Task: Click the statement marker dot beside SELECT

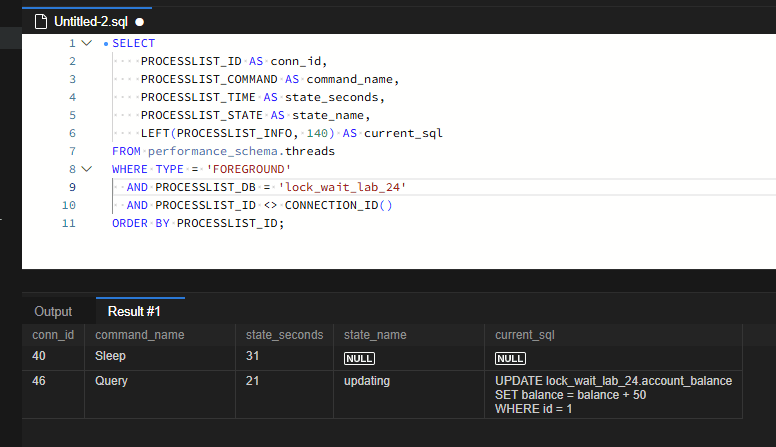Action: [x=105, y=44]
